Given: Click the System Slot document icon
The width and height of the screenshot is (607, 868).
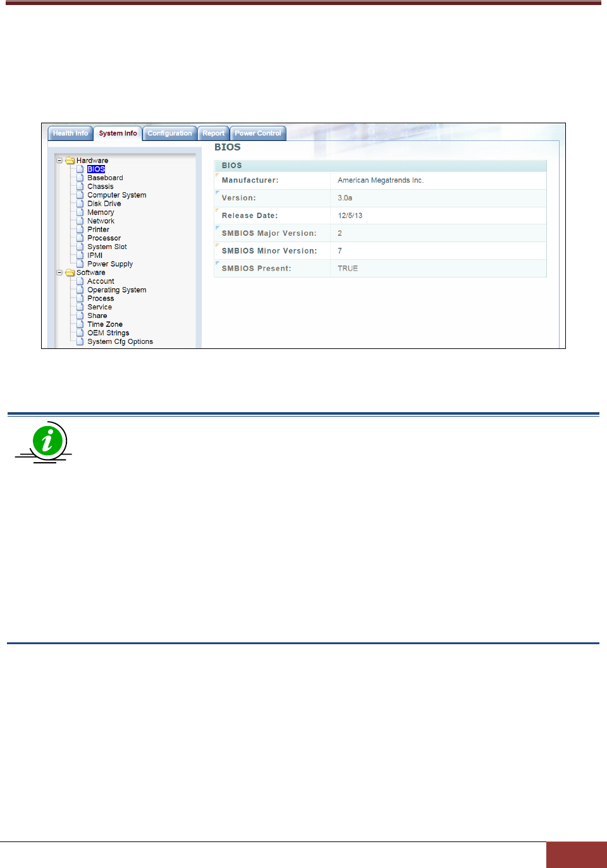Looking at the screenshot, I should pos(80,247).
